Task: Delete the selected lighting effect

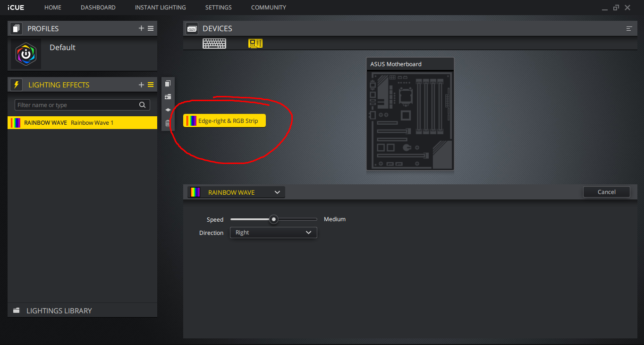Action: tap(168, 123)
